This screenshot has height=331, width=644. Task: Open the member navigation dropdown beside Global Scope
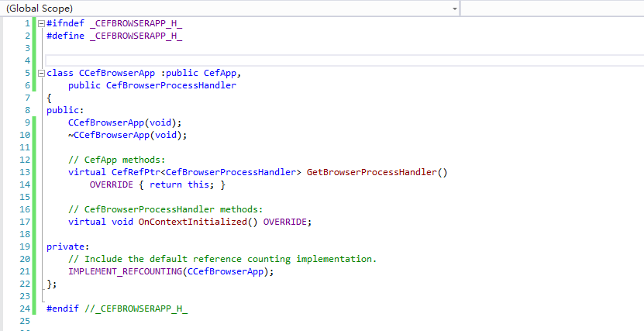pyautogui.click(x=552, y=9)
